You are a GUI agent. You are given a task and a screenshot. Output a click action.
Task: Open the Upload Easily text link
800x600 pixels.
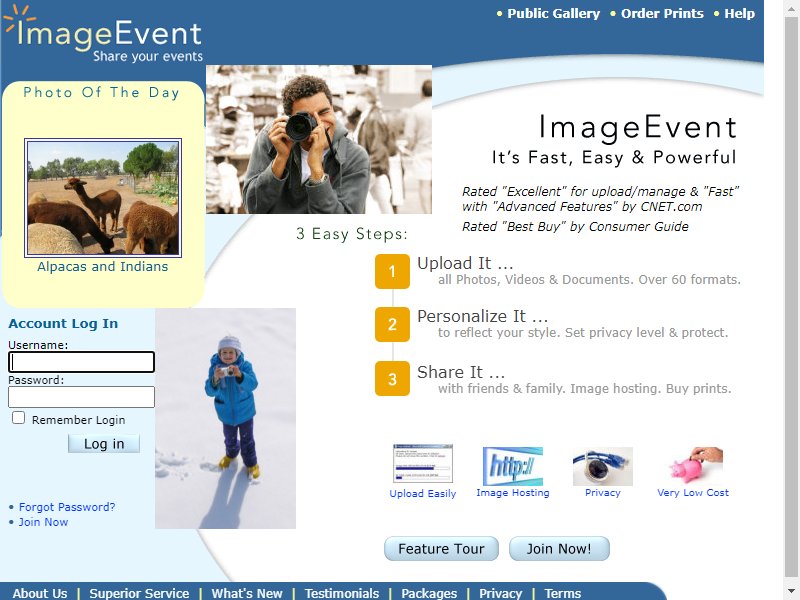point(423,493)
